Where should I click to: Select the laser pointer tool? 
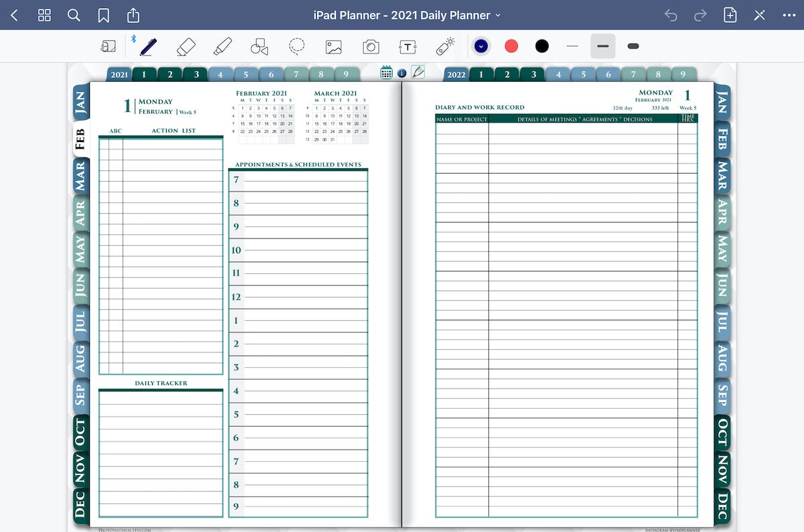(x=445, y=46)
